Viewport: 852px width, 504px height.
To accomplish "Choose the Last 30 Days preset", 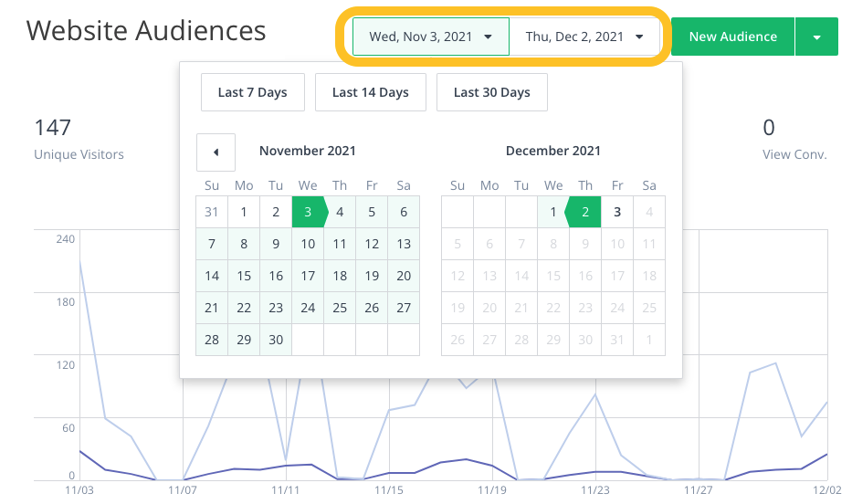I will pos(491,92).
